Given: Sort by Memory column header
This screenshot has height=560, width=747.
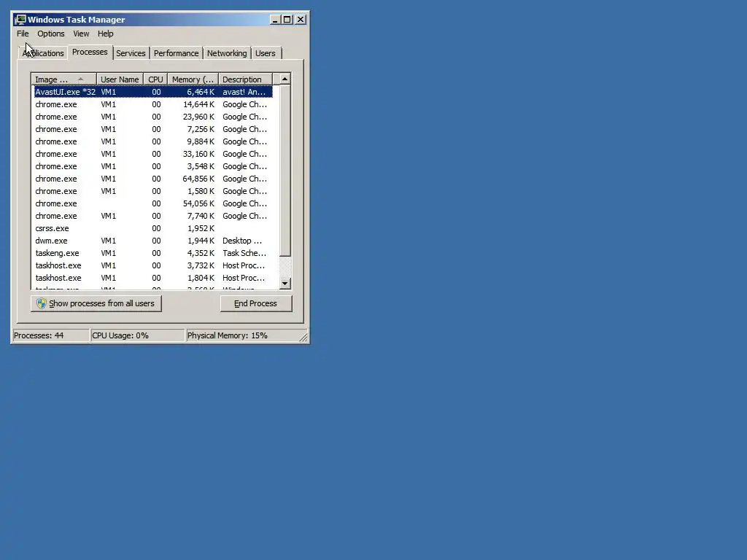Looking at the screenshot, I should [x=193, y=79].
